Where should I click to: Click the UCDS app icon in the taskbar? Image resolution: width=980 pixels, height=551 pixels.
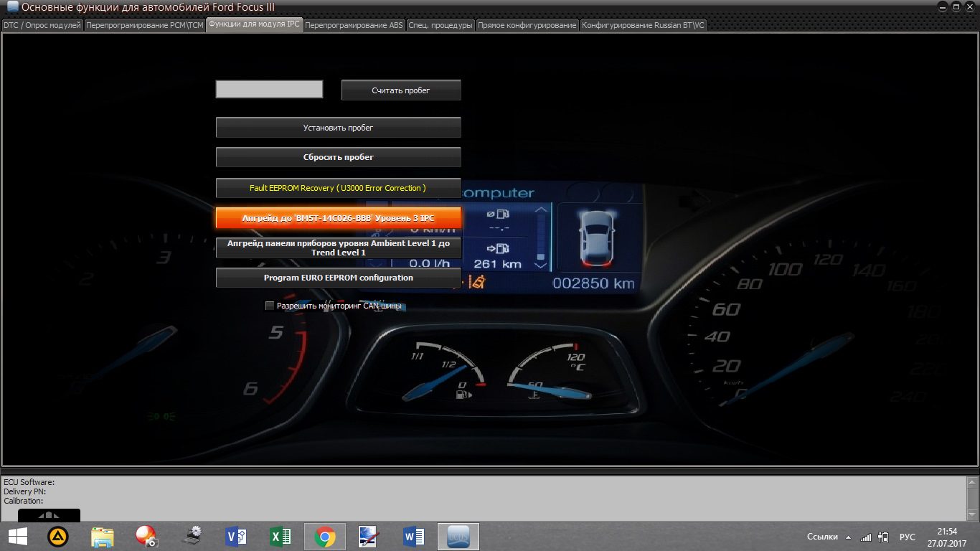458,537
